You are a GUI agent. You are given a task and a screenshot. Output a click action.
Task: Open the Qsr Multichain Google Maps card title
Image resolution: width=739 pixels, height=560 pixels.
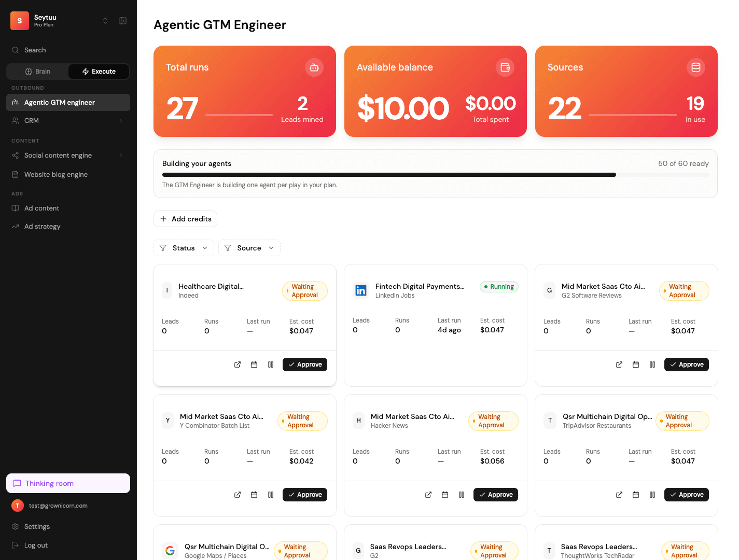click(227, 547)
